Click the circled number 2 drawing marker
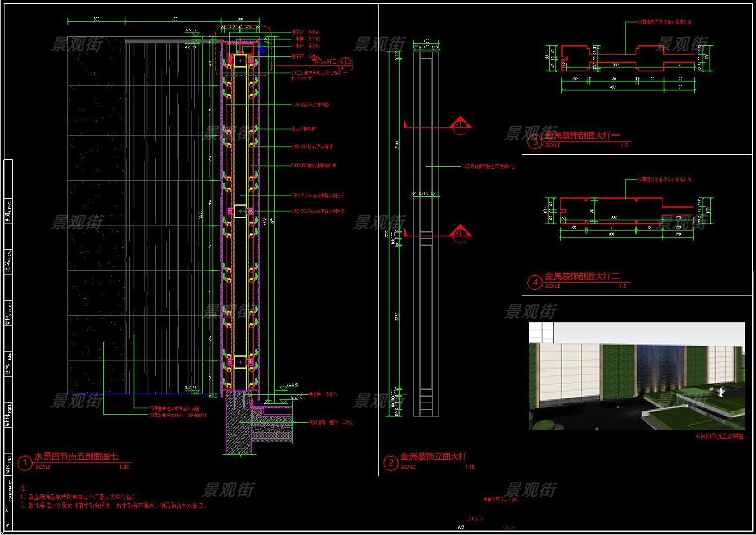The image size is (756, 535). (390, 462)
